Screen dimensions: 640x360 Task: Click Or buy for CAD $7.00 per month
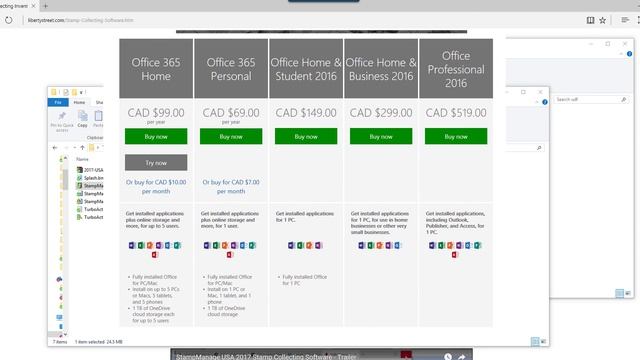[x=231, y=187]
